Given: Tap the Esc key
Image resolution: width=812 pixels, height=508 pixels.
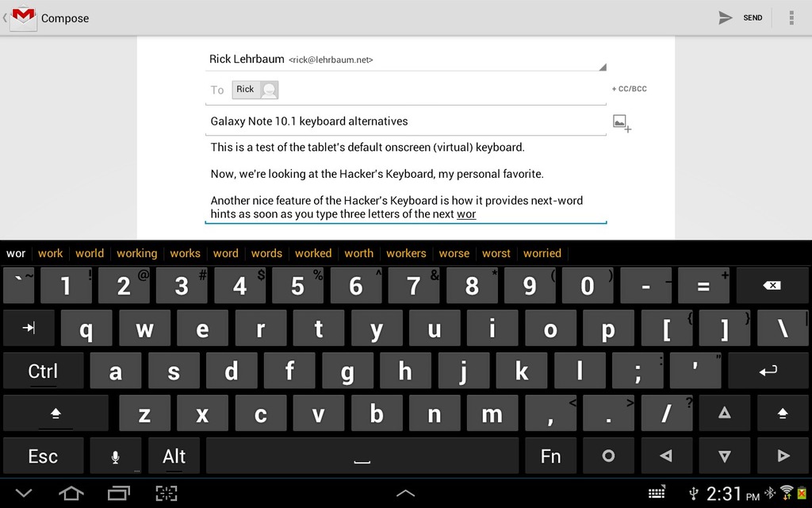Looking at the screenshot, I should point(44,456).
